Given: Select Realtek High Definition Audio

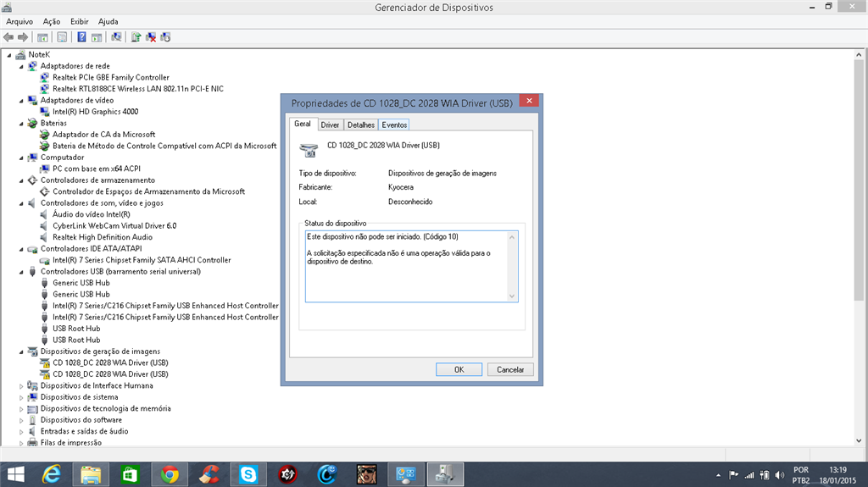Looking at the screenshot, I should pos(103,237).
